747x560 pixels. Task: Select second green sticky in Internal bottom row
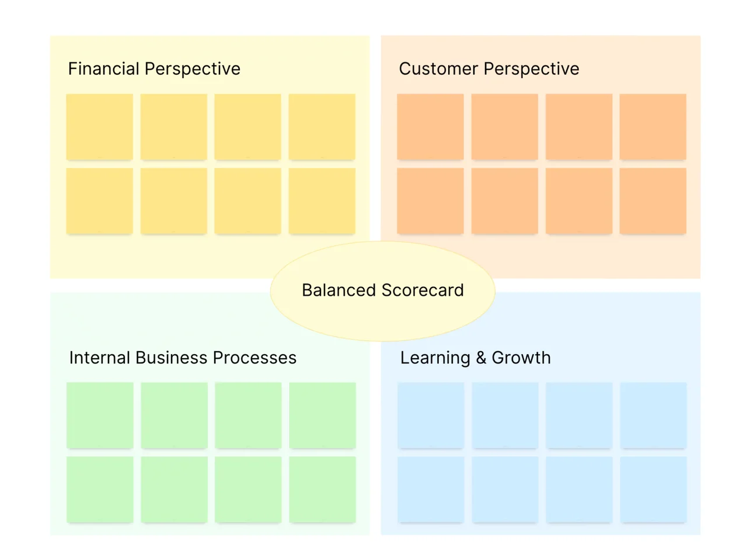point(174,489)
